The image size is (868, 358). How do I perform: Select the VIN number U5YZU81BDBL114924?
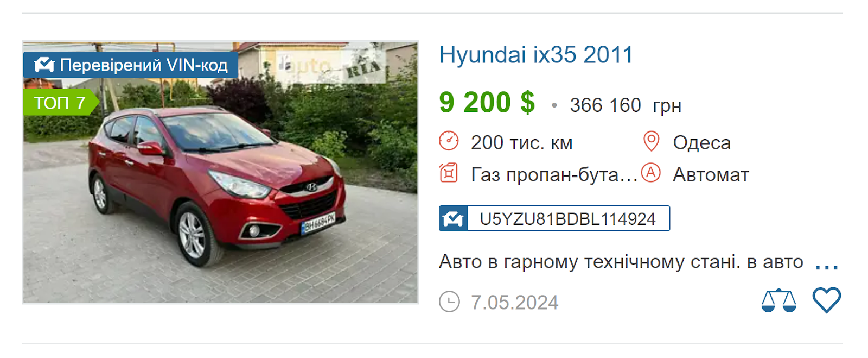[568, 218]
